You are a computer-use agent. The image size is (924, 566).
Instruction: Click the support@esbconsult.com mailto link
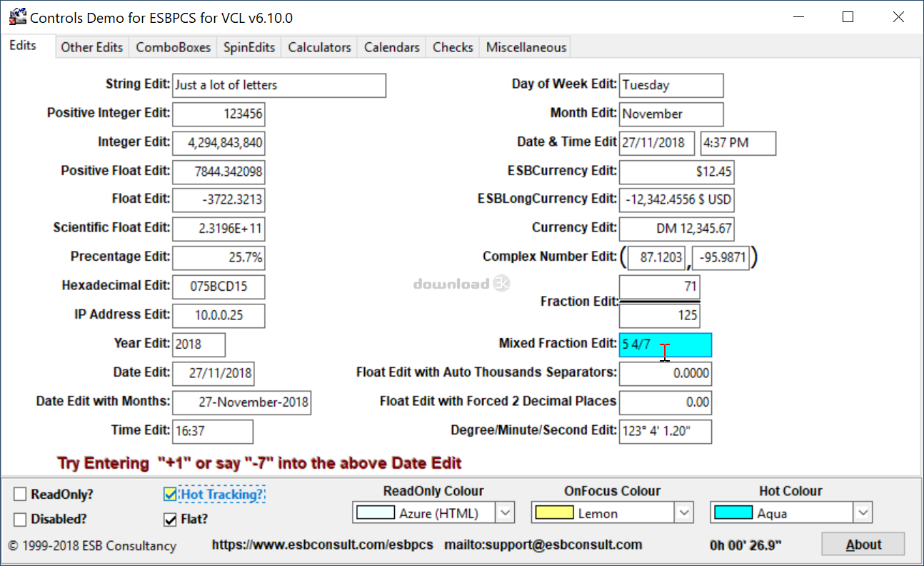point(543,545)
